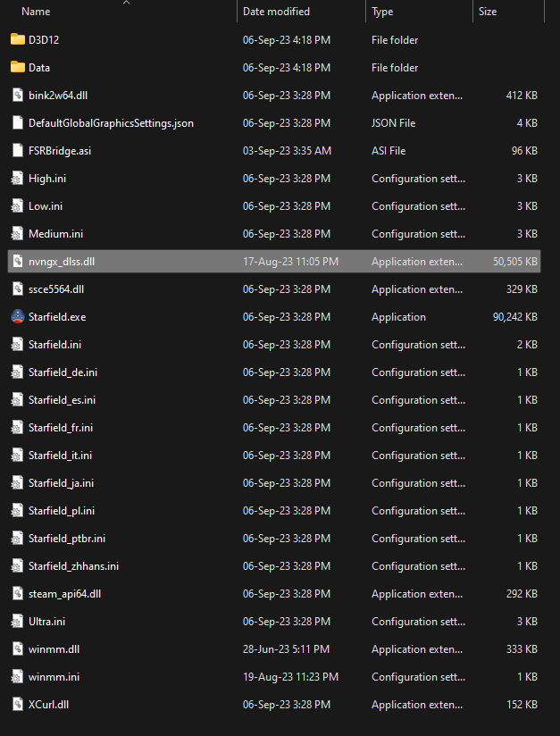Screen dimensions: 560x736
Task: Click the Data folder icon
Action: (x=17, y=67)
